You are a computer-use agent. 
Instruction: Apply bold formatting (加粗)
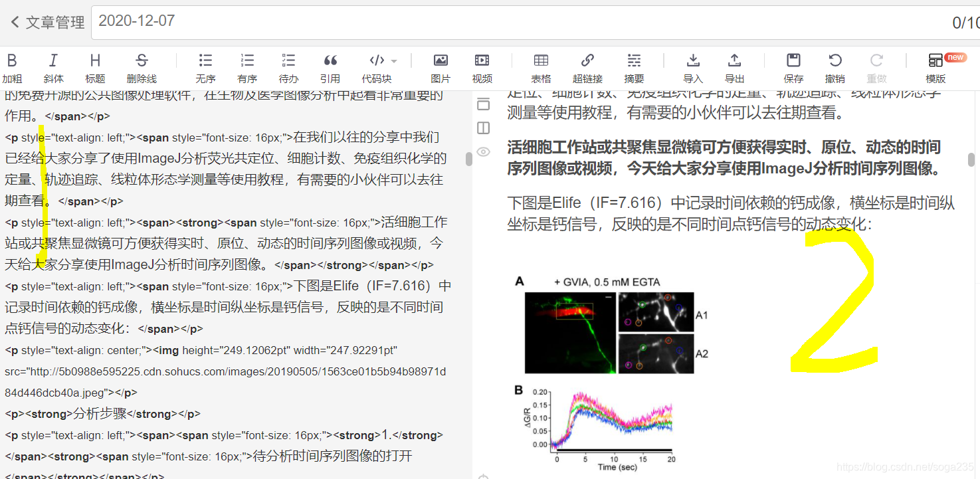click(x=12, y=68)
